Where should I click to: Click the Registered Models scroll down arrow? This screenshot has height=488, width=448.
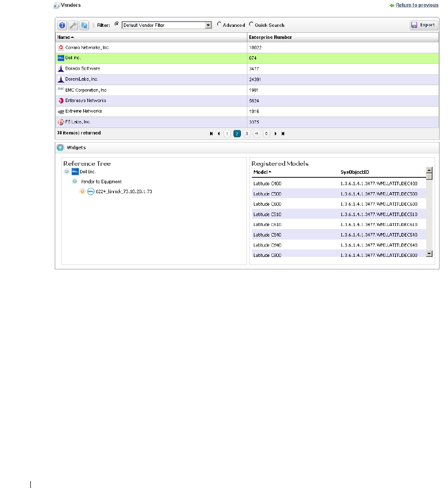pos(429,253)
